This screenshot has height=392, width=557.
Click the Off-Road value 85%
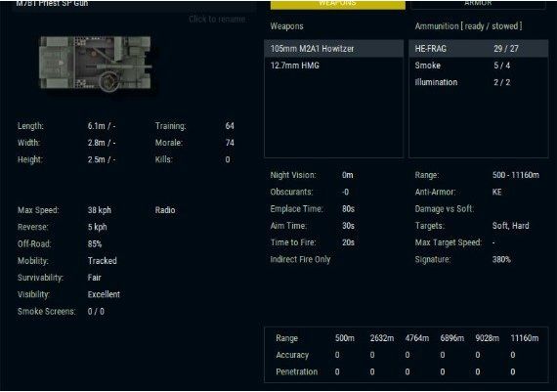point(95,243)
